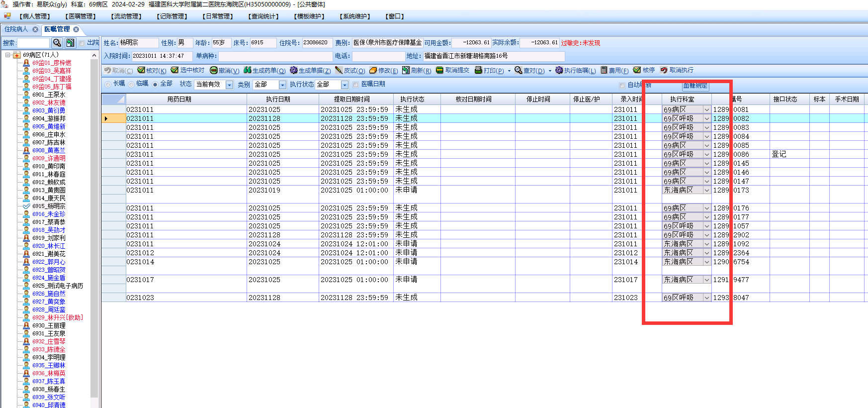Image resolution: width=868 pixels, height=408 pixels.
Task: Click the magnifier search button beside 搜索 field
Action: click(x=57, y=43)
